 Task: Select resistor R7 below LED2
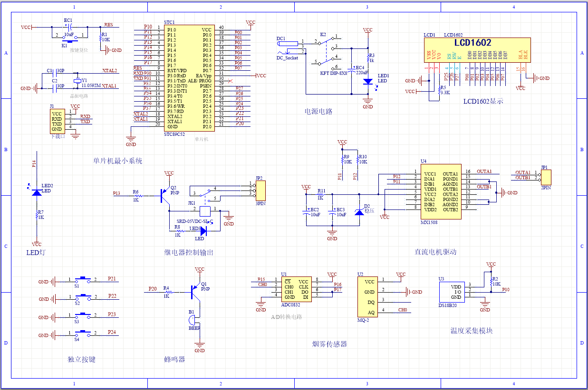click(37, 215)
